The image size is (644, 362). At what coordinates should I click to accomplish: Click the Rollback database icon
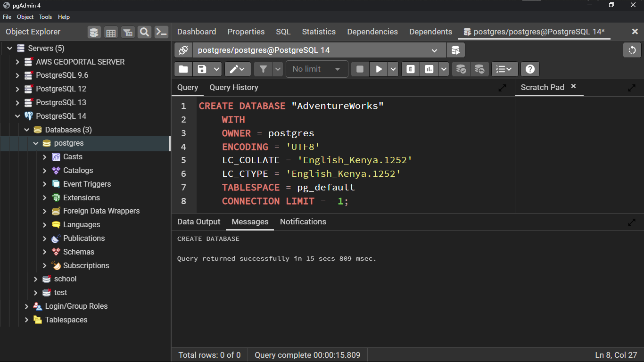(479, 69)
